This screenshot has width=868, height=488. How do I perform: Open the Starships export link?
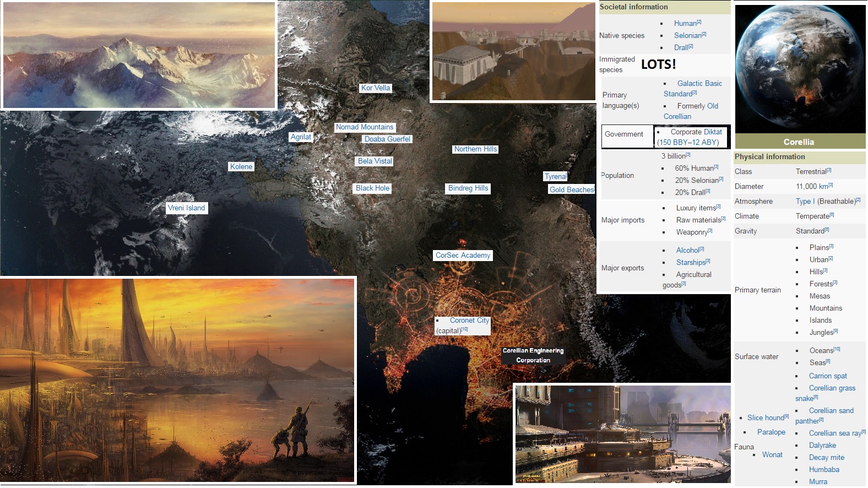(x=691, y=263)
